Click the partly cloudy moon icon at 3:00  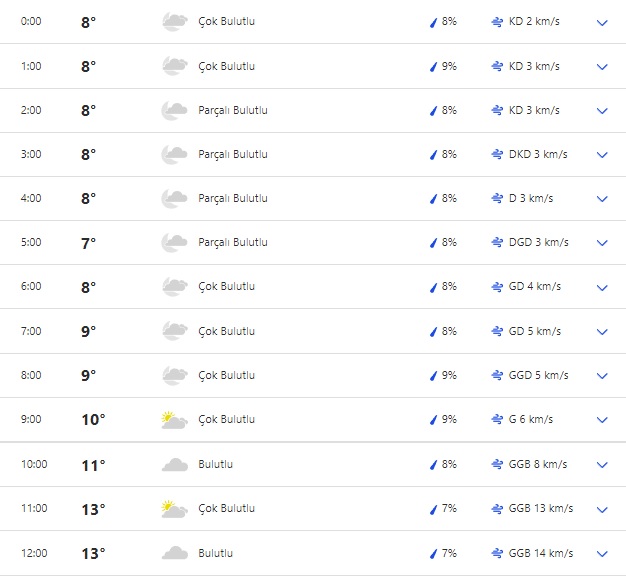tap(174, 154)
